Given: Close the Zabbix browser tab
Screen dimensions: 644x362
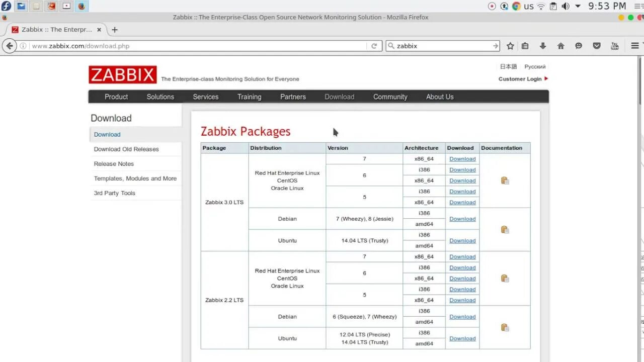Looking at the screenshot, I should point(99,30).
